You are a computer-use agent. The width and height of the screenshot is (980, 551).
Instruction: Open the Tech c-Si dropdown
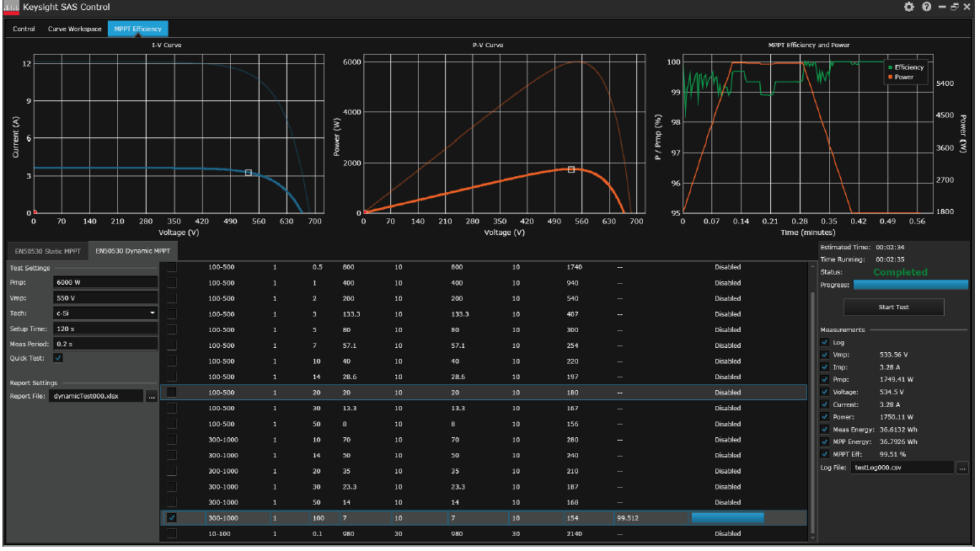point(105,313)
